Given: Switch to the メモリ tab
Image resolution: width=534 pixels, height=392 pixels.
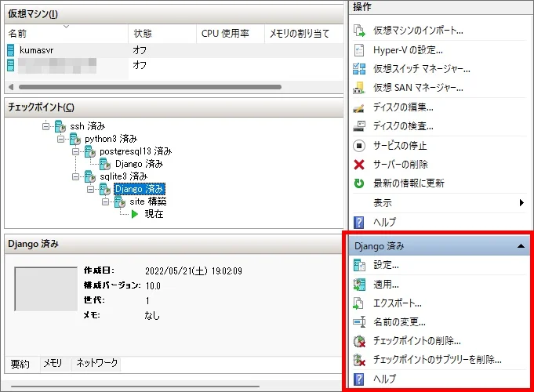Looking at the screenshot, I should pos(52,364).
